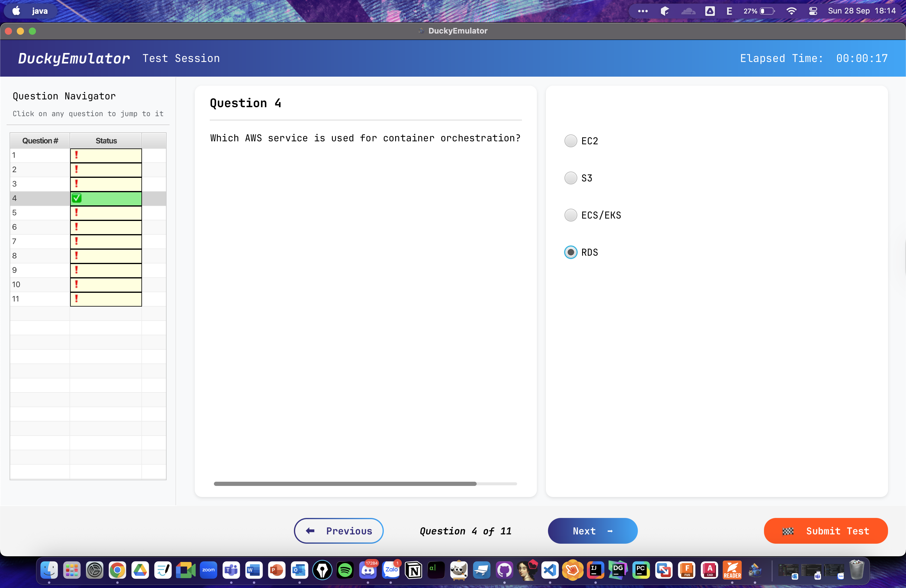The image size is (906, 588).
Task: Open the Trash in the dock
Action: pyautogui.click(x=857, y=570)
